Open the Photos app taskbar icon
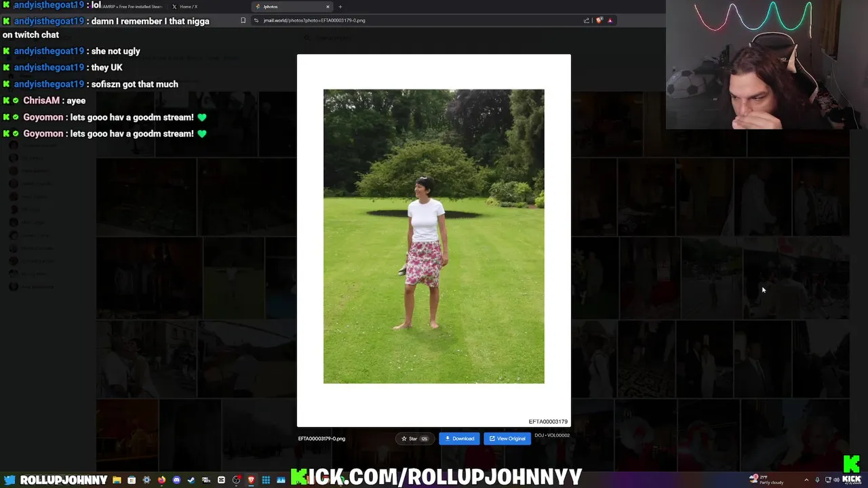 pos(281,480)
